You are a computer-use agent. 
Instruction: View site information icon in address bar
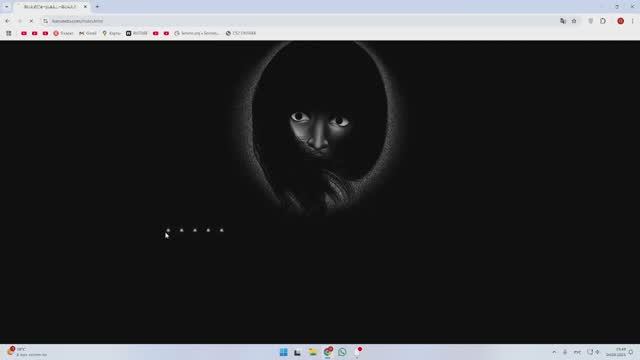[x=45, y=21]
